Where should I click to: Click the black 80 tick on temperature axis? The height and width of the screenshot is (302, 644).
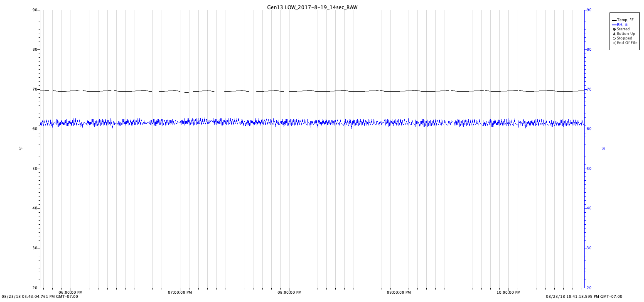[35, 49]
